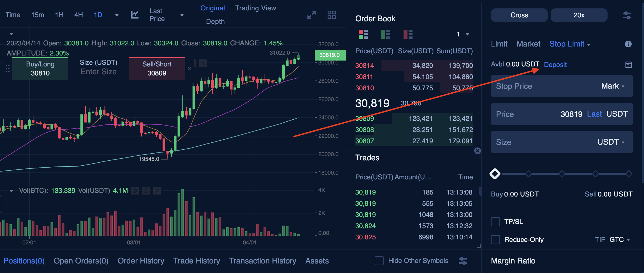Image resolution: width=644 pixels, height=273 pixels.
Task: Expand the GTC time-in-force dropdown
Action: pos(620,240)
